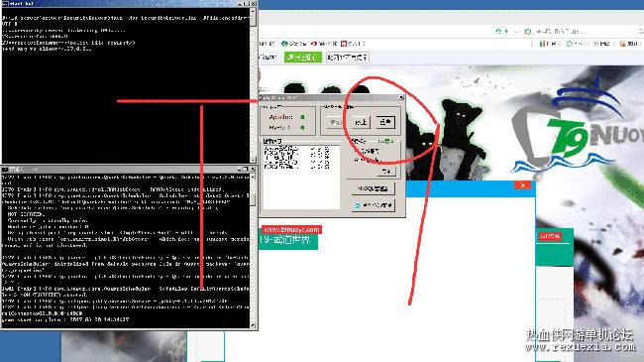This screenshot has width=644, height=362.
Task: Click the bottom console window's title bar icon
Action: (5, 169)
